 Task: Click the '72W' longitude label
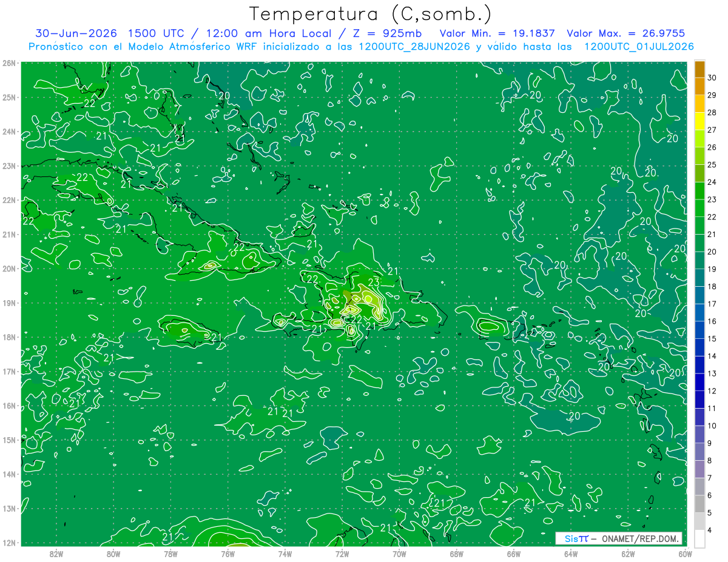[x=342, y=554]
